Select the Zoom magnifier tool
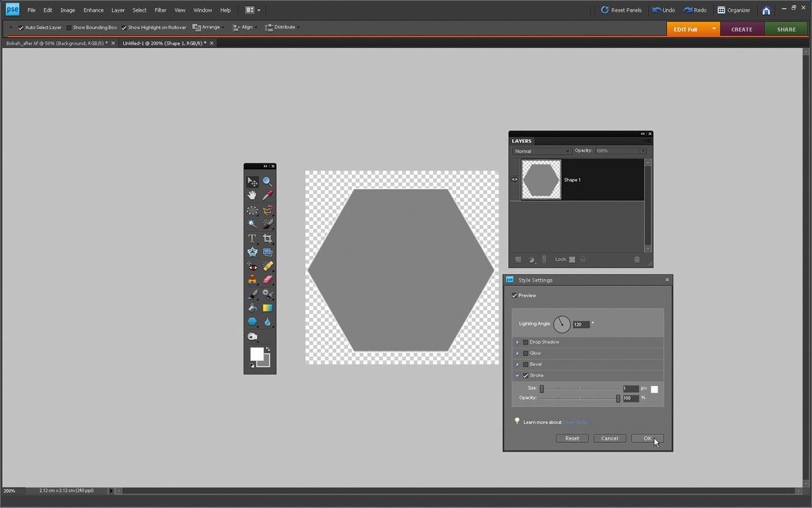 point(268,182)
